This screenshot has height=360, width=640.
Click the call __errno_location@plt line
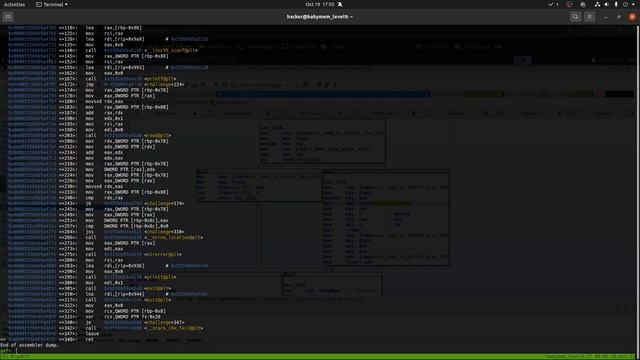[x=106, y=238]
